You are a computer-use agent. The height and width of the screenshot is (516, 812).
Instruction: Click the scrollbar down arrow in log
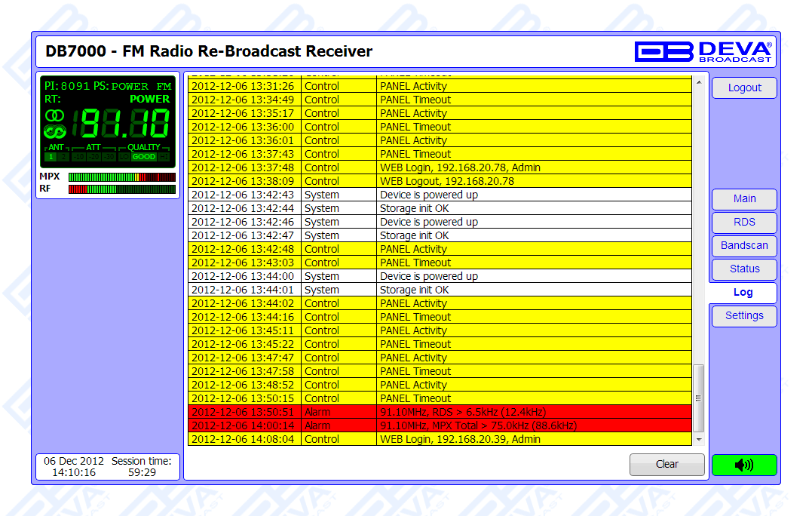coord(698,439)
